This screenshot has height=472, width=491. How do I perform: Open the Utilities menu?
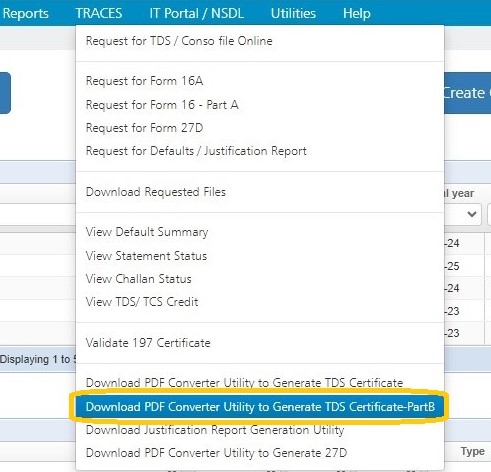pyautogui.click(x=293, y=13)
